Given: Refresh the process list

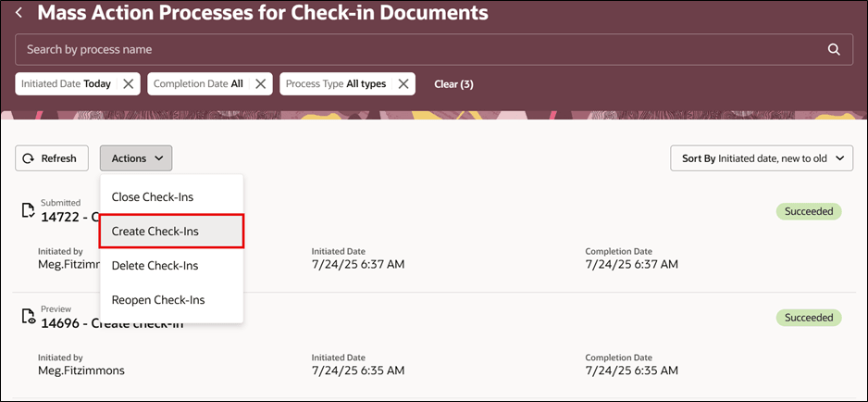Looking at the screenshot, I should (52, 158).
